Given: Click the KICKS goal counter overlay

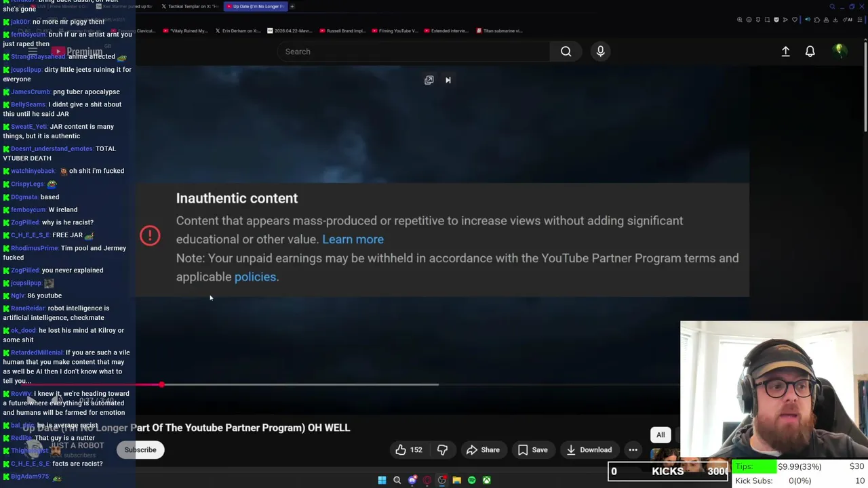Looking at the screenshot, I should point(668,471).
